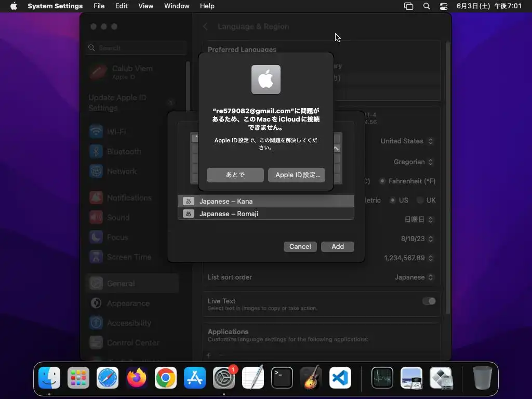Open the System Settings menu
Viewport: 532px width, 399px height.
(55, 6)
